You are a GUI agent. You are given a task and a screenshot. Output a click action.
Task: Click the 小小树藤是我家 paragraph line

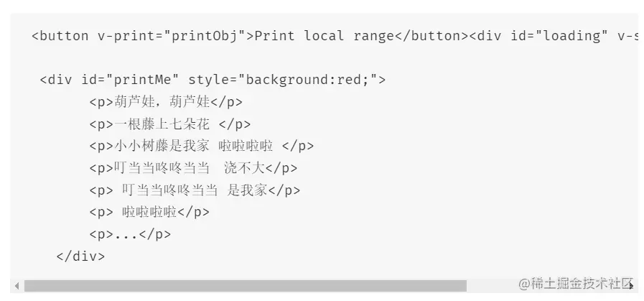201,146
